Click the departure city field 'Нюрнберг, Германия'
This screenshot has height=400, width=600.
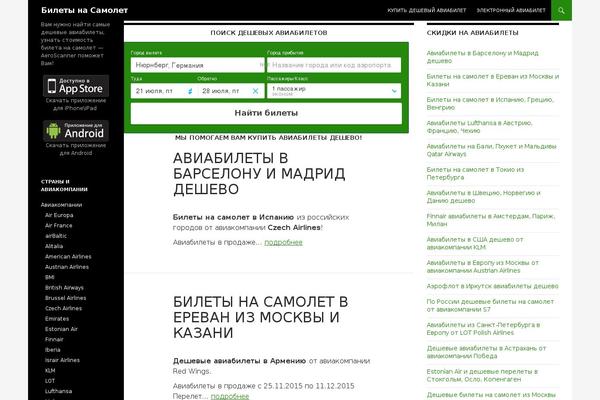click(x=197, y=65)
